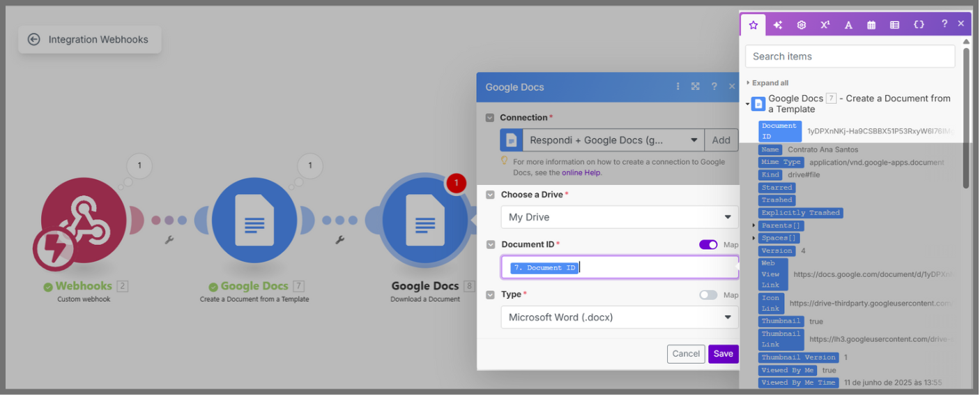Screen dimensions: 980x395
Task: Toggle Choose a Drive checkbox
Action: coord(490,195)
